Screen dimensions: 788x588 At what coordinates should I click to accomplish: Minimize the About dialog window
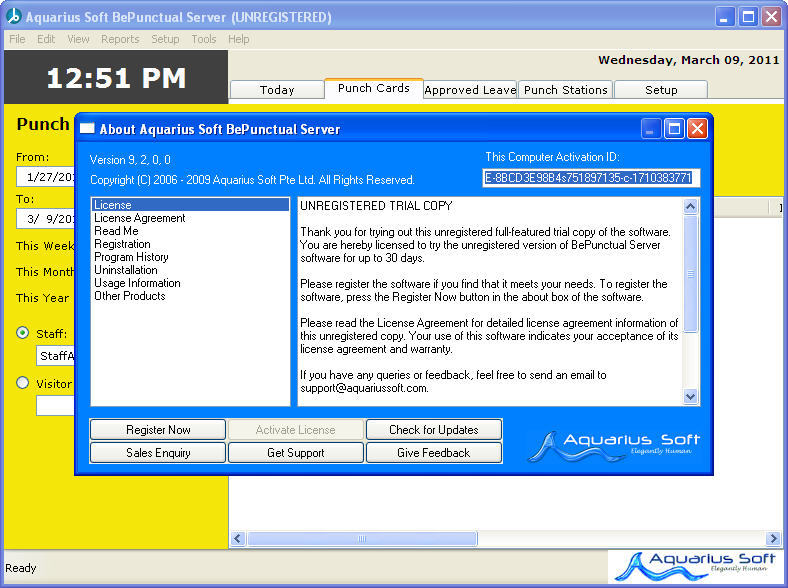click(650, 129)
